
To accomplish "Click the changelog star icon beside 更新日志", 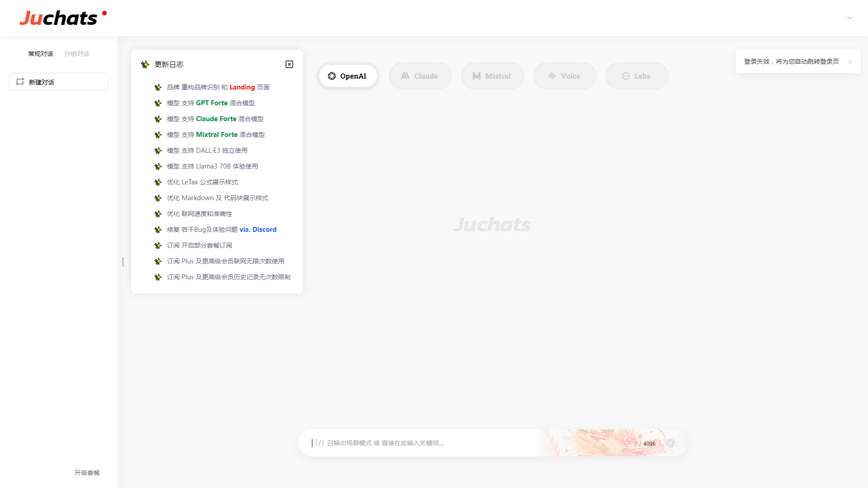I will [x=145, y=65].
